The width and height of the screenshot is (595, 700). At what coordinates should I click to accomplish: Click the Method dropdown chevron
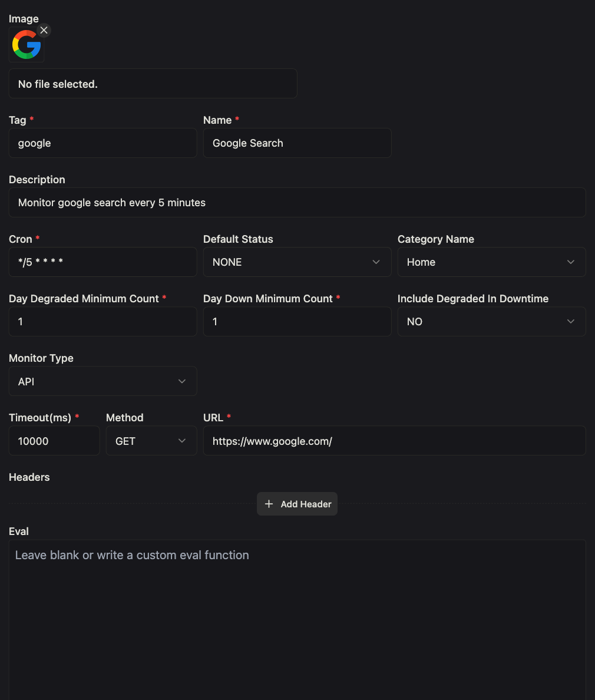pos(182,440)
